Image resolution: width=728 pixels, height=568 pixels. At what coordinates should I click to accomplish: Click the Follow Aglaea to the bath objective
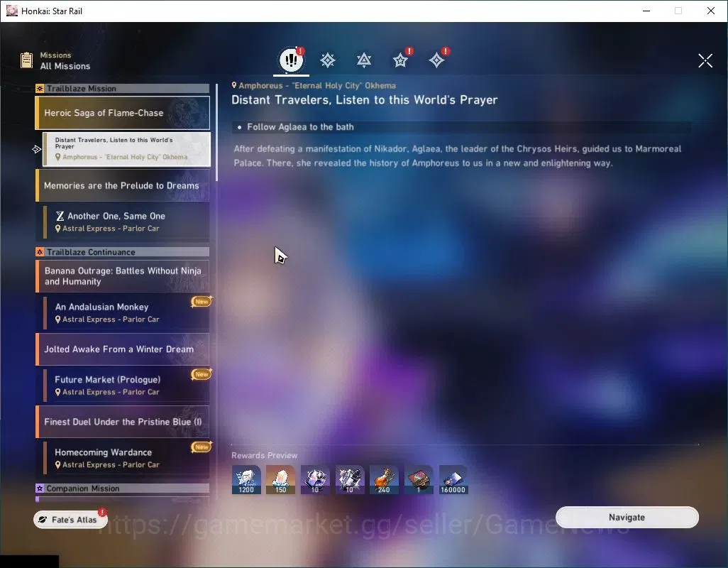coord(461,127)
